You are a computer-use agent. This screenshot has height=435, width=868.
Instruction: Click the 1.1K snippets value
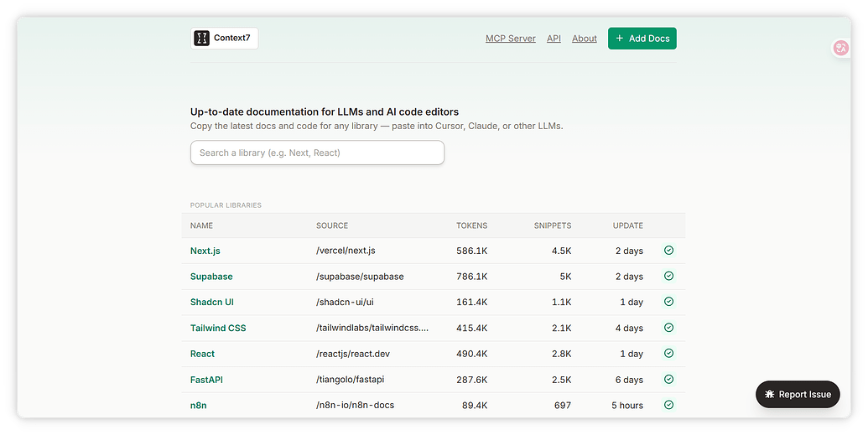coord(561,303)
